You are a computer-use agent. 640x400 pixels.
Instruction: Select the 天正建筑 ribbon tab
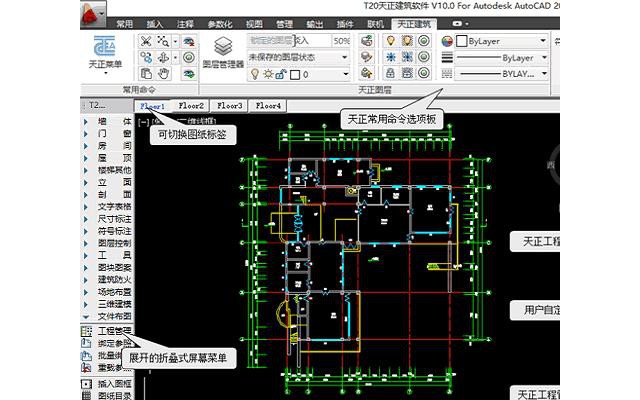[x=414, y=24]
